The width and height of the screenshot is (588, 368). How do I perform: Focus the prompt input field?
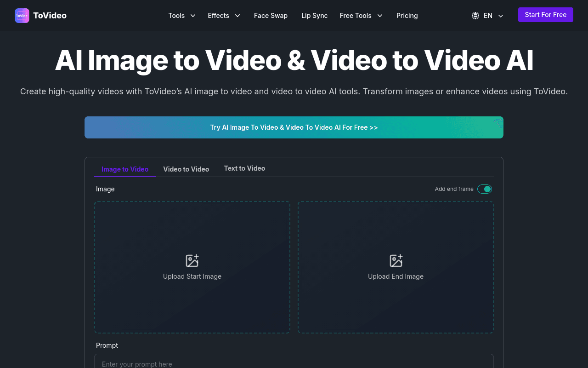tap(294, 361)
